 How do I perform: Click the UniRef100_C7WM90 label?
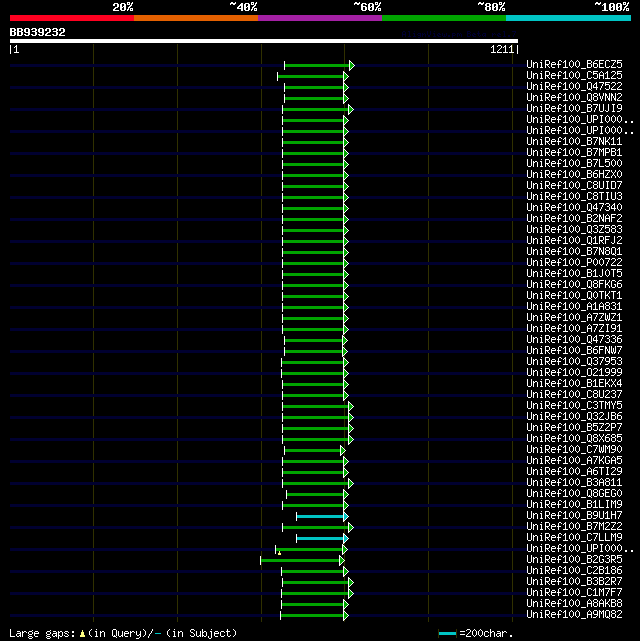[x=574, y=450]
